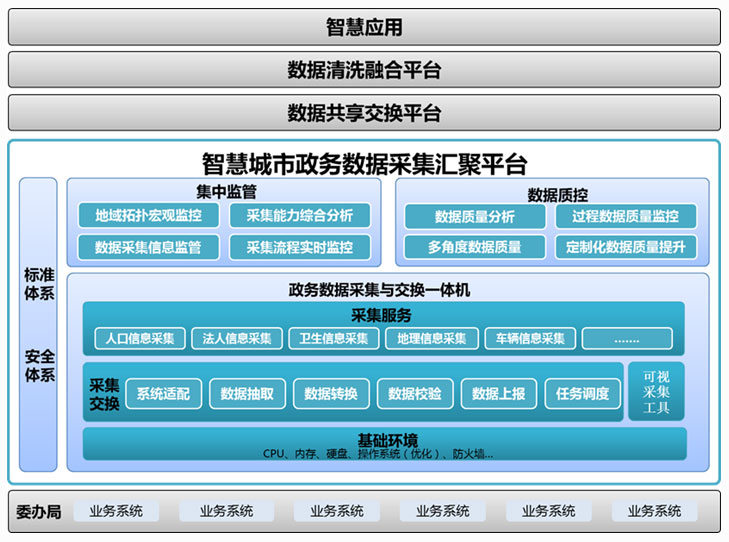729x542 pixels.
Task: Select 采集能力综合分析 under 集中监管
Action: coord(299,216)
